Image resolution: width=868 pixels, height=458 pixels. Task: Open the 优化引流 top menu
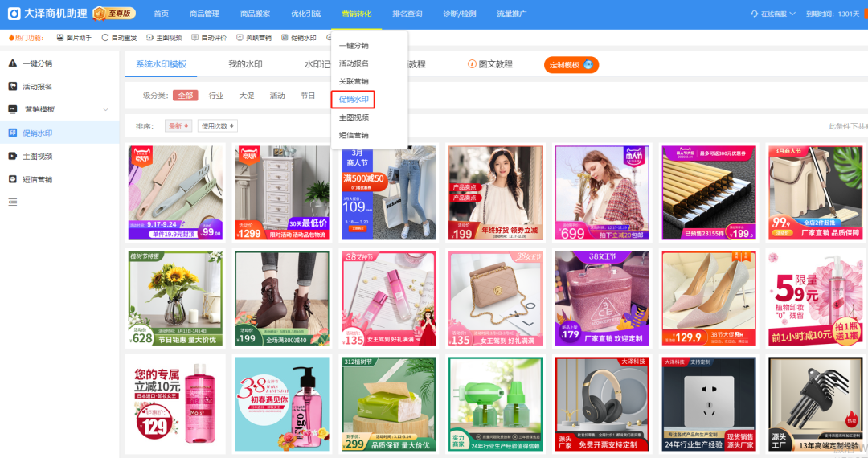[305, 14]
